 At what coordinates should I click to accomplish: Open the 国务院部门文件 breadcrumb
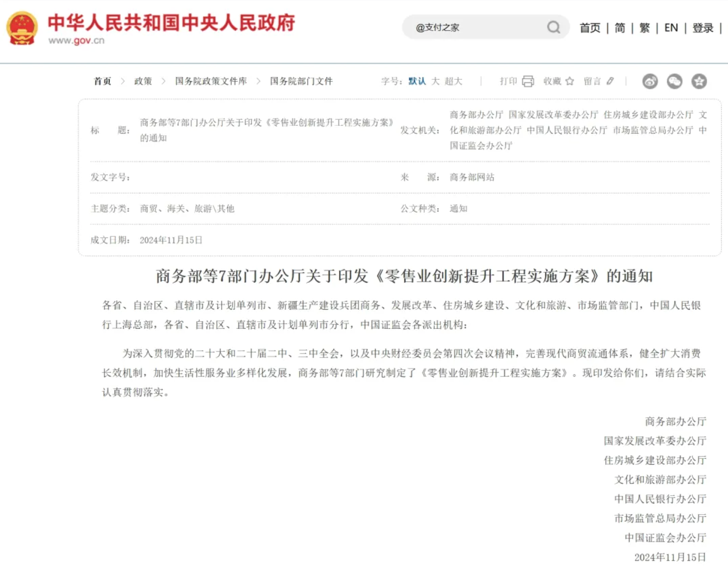coord(301,81)
